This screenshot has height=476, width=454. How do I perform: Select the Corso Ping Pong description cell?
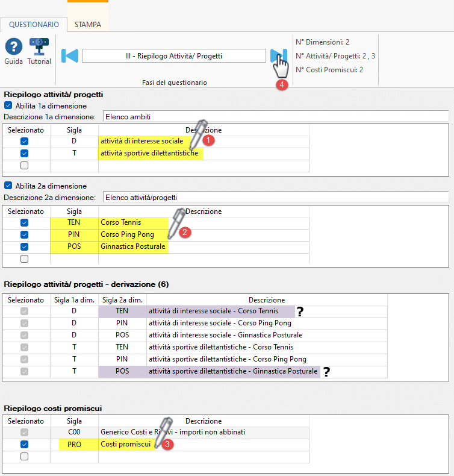click(204, 234)
